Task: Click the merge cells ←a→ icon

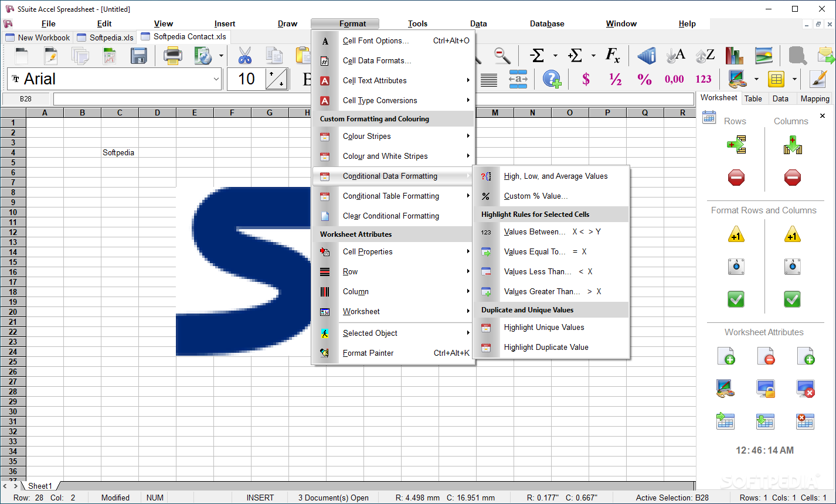Action: coord(518,79)
